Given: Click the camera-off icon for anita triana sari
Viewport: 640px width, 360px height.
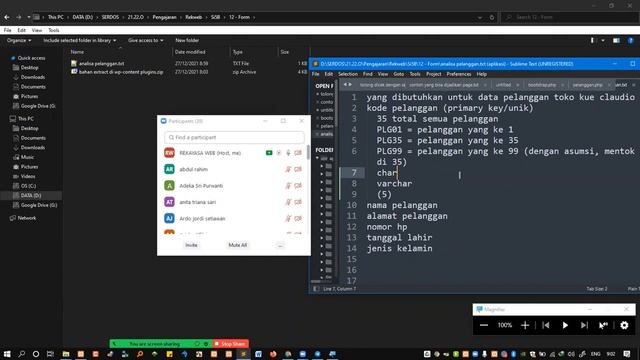Looking at the screenshot, I should pos(298,202).
